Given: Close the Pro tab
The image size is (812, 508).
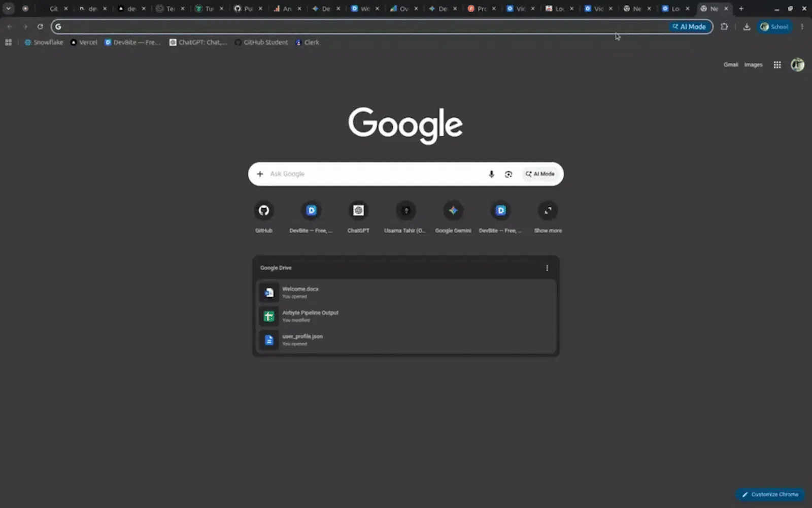Looking at the screenshot, I should coord(494,9).
